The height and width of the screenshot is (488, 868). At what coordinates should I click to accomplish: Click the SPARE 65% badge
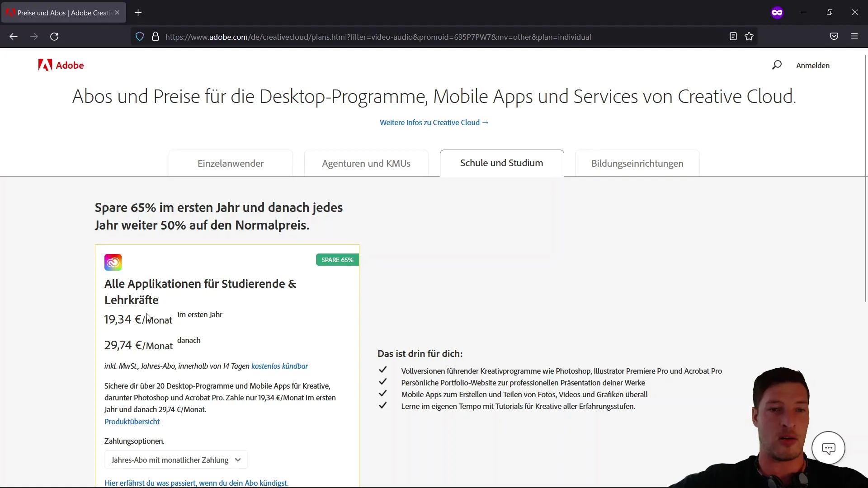[x=337, y=260]
